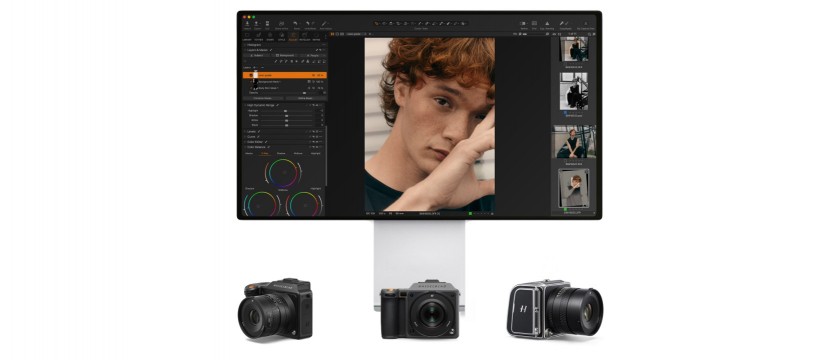Select the bottom highlighted portrait thumbnail
Image resolution: width=840 pixels, height=360 pixels.
pyautogui.click(x=574, y=189)
